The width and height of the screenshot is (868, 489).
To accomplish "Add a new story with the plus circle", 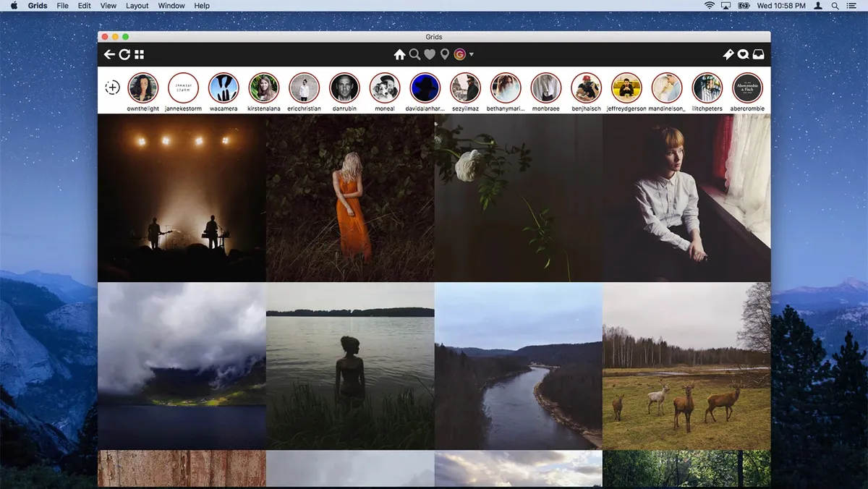I will [112, 88].
